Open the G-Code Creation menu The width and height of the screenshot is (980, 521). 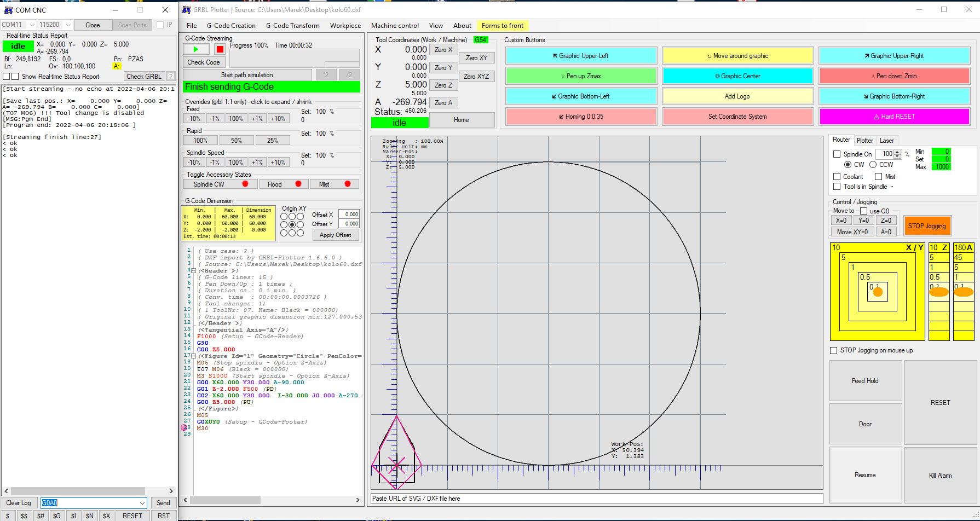pyautogui.click(x=231, y=26)
